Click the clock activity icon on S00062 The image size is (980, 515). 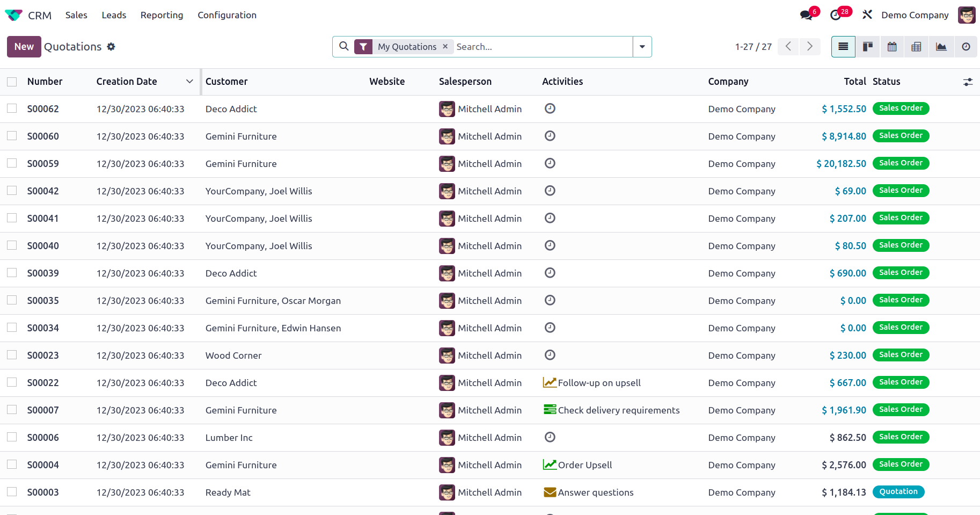click(x=550, y=108)
